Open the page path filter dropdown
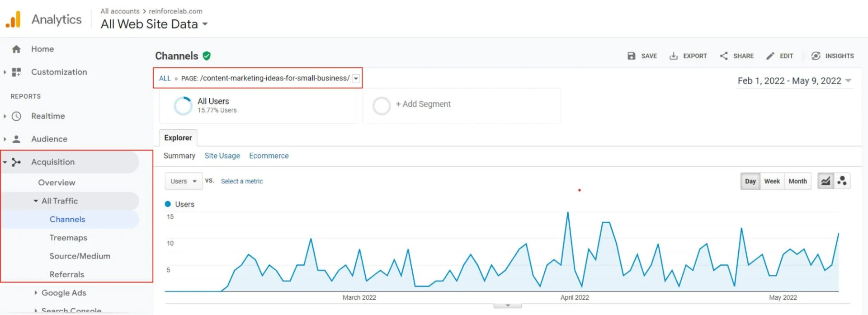This screenshot has height=315, width=868. (356, 78)
